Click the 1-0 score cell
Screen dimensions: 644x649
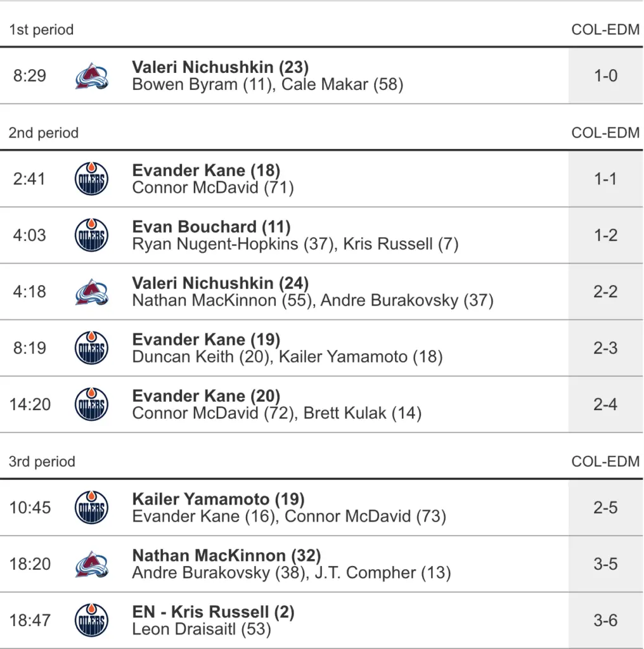pos(605,76)
